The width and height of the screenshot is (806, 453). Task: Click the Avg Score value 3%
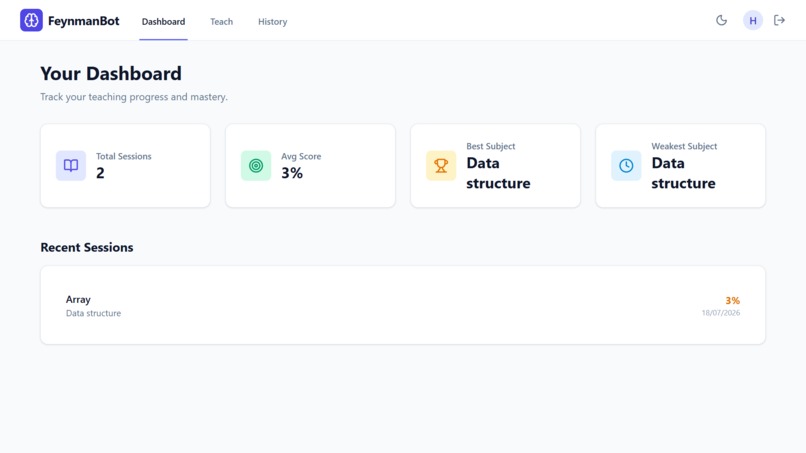[x=292, y=173]
